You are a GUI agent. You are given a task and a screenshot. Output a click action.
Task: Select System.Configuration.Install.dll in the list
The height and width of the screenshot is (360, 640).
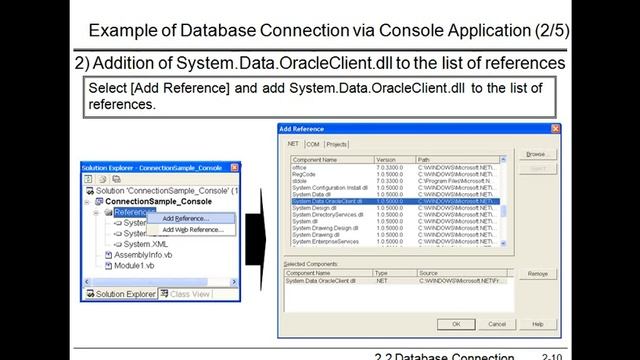[x=396, y=188]
